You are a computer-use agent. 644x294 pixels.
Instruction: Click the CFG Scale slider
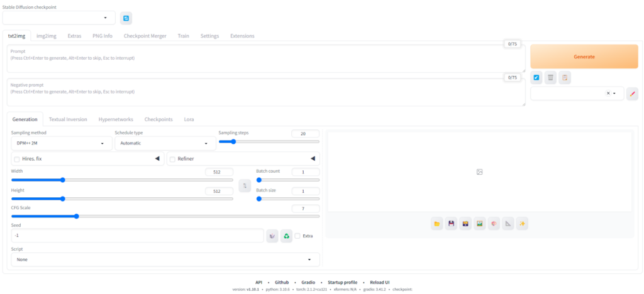coord(165,216)
